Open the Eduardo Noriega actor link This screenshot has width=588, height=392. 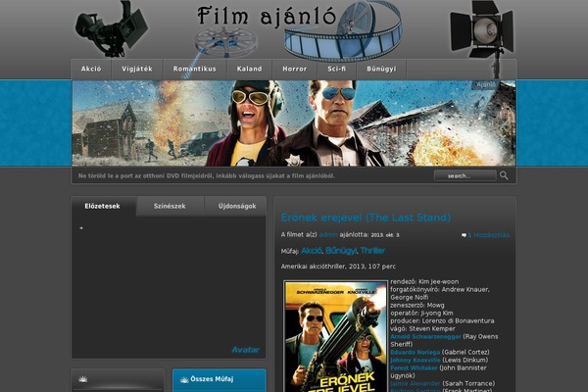(x=416, y=352)
